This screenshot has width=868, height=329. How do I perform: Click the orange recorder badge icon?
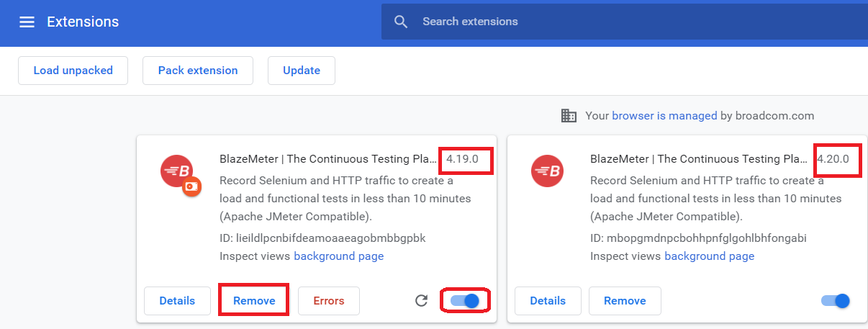pyautogui.click(x=191, y=186)
